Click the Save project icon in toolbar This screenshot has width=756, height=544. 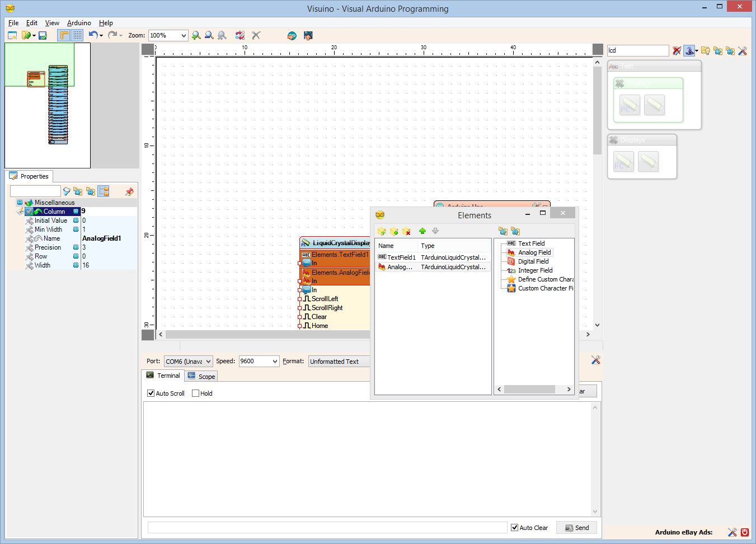(x=43, y=35)
